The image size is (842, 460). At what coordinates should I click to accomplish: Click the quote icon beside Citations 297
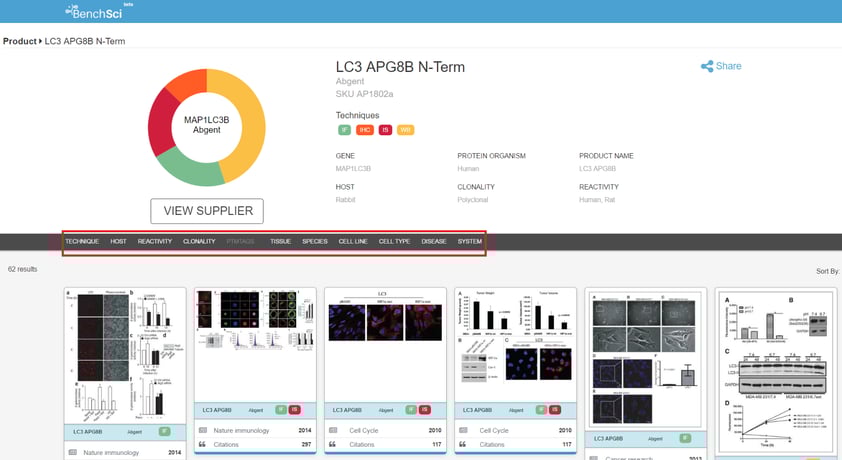(202, 444)
